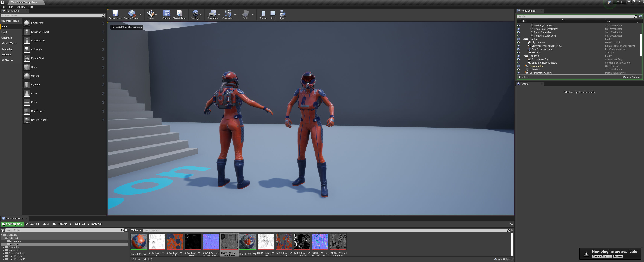Click the Add/Import button
644x262 pixels.
pos(12,224)
